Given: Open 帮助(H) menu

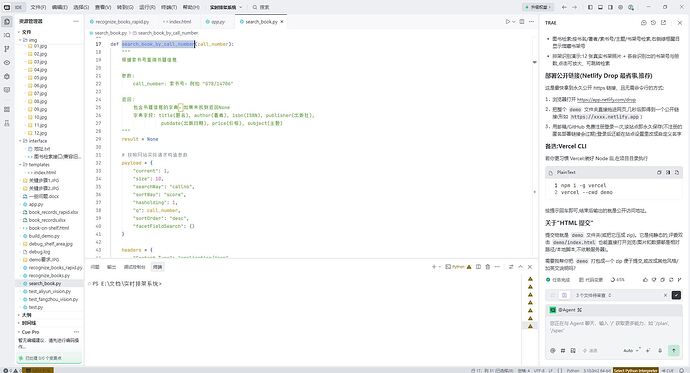Looking at the screenshot, I should click(191, 7).
